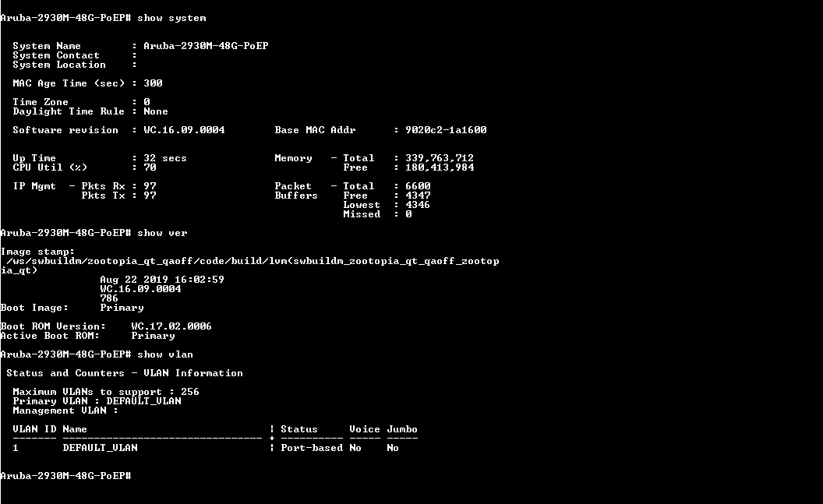Select System Name value Aruba-2930M-48G-PoEP
Screen dimensions: 823x504
206,46
